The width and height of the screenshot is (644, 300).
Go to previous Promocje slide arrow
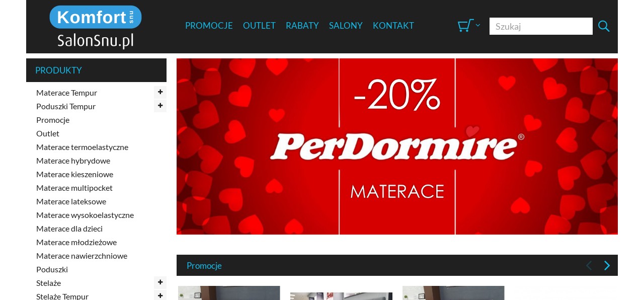click(x=589, y=265)
